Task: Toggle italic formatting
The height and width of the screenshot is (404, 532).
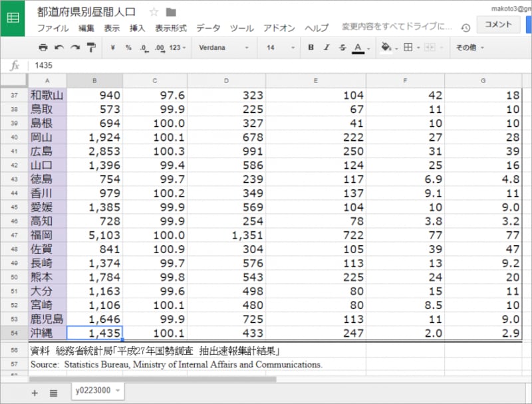Action: 327,48
